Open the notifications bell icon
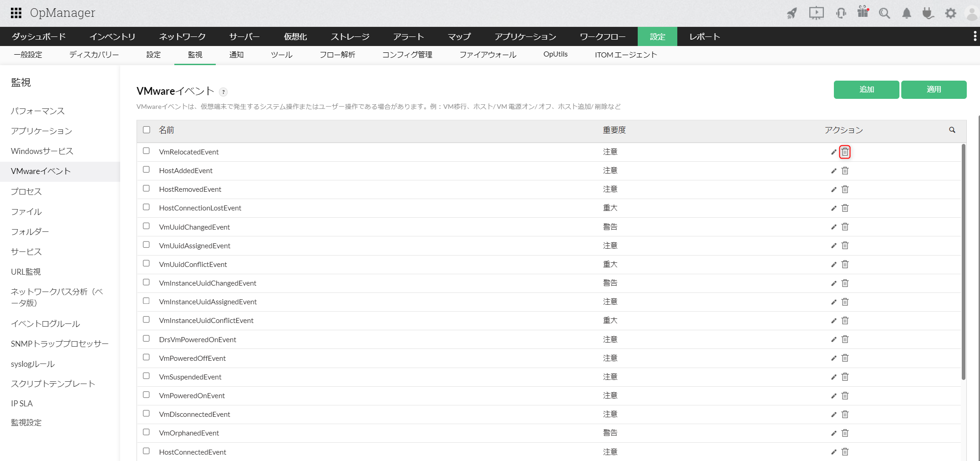Screen dimensions: 980x461 907,13
